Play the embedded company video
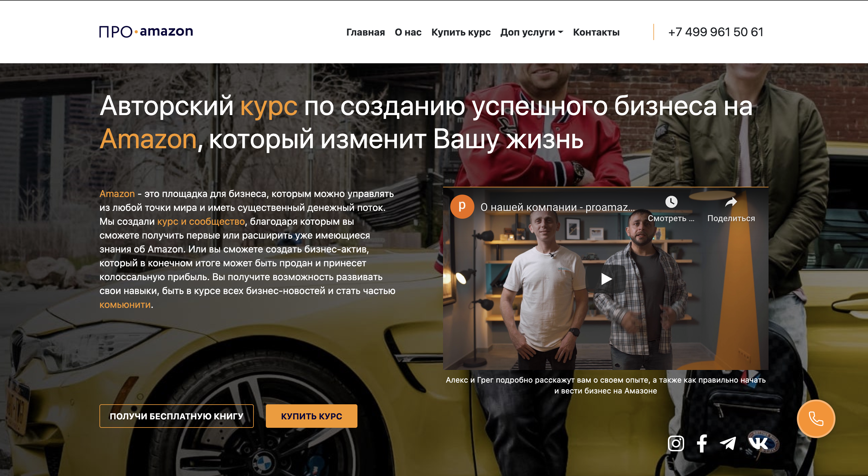868x476 pixels. click(605, 279)
